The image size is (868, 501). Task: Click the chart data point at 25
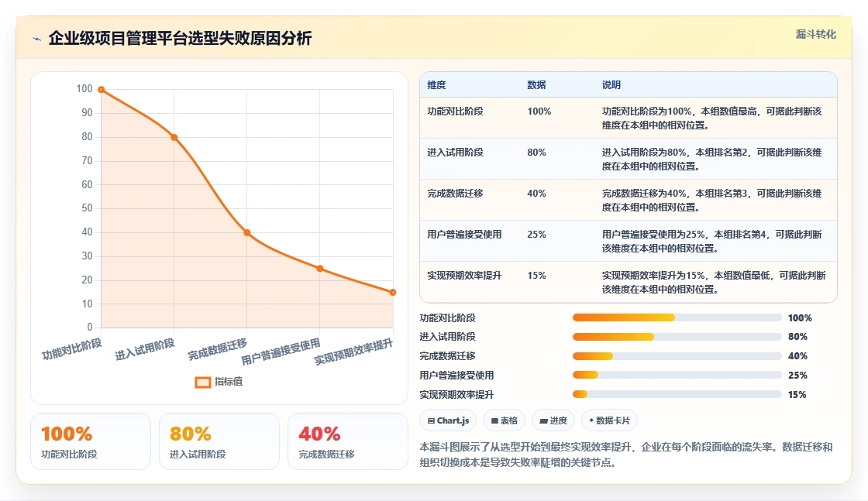[x=320, y=269]
